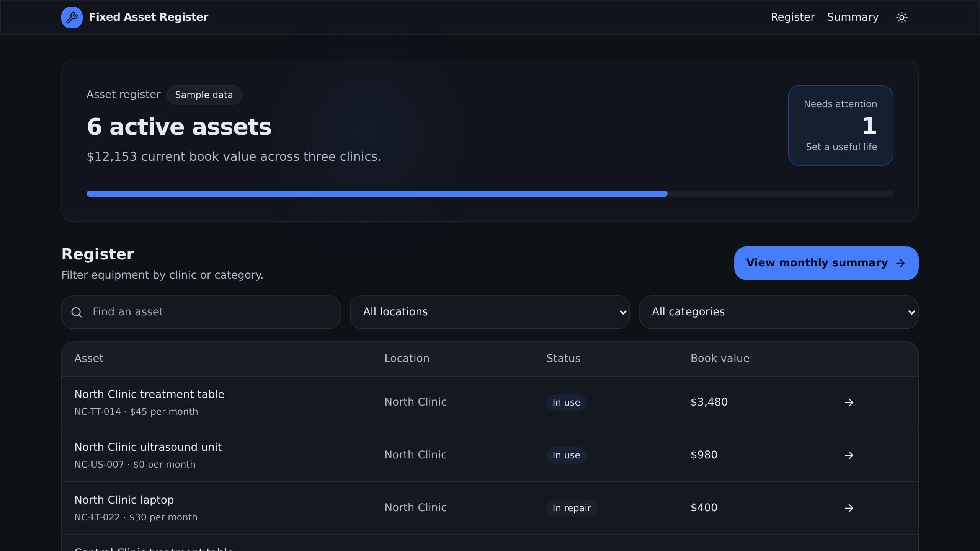The image size is (980, 551).
Task: Open the All locations dropdown
Action: [x=490, y=312]
